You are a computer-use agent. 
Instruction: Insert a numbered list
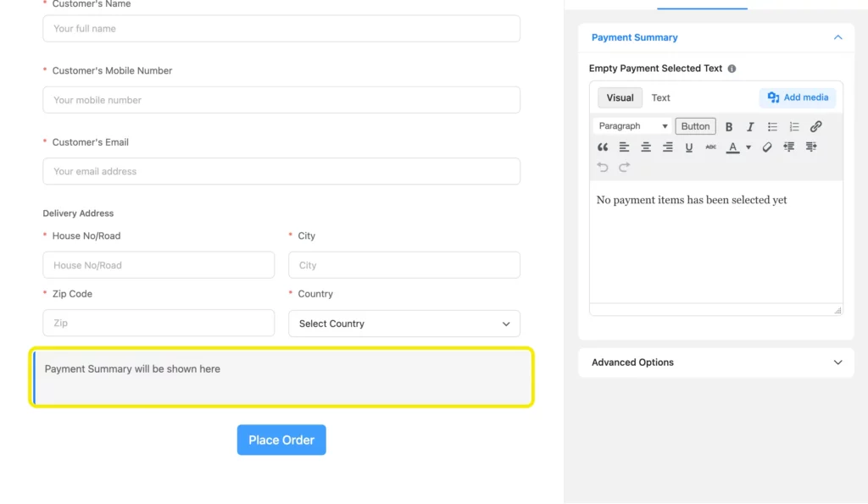pyautogui.click(x=793, y=127)
